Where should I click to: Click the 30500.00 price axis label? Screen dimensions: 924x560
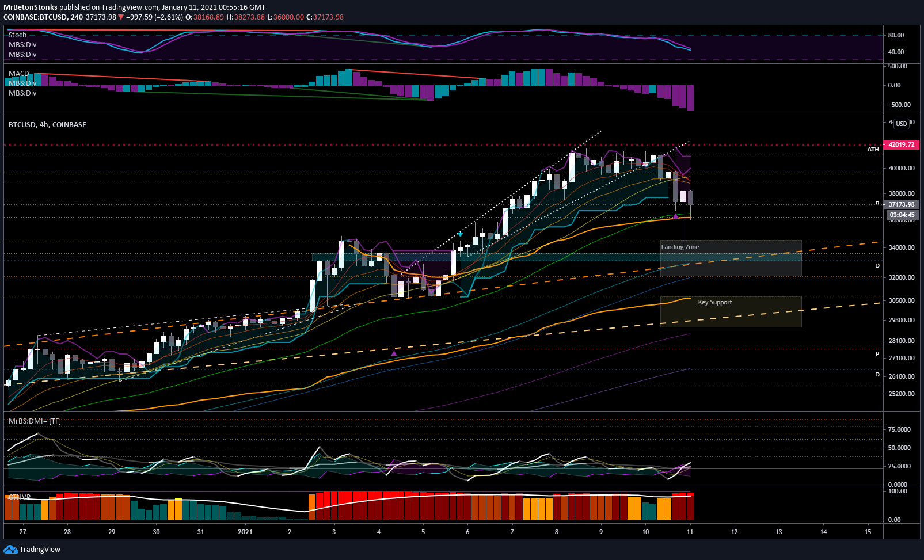pos(902,300)
